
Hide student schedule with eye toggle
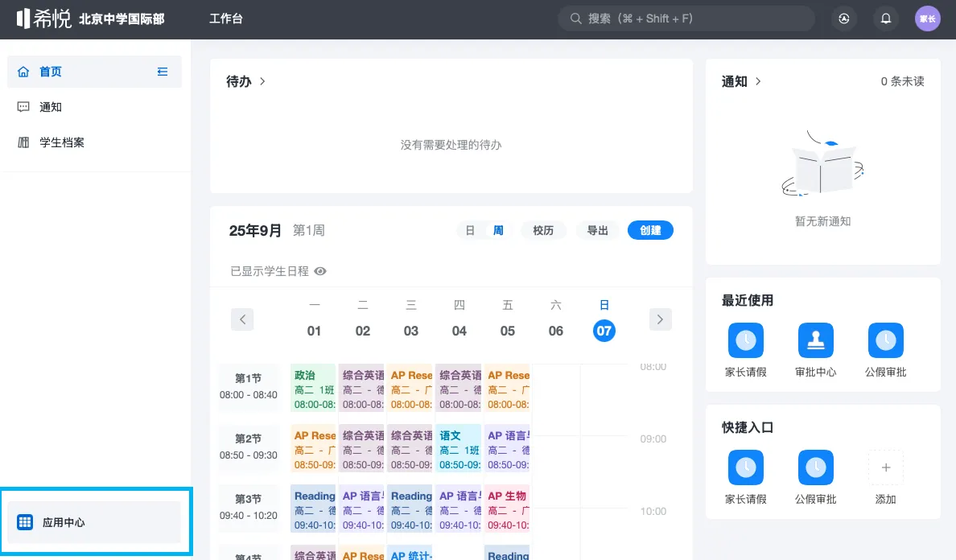coord(319,271)
